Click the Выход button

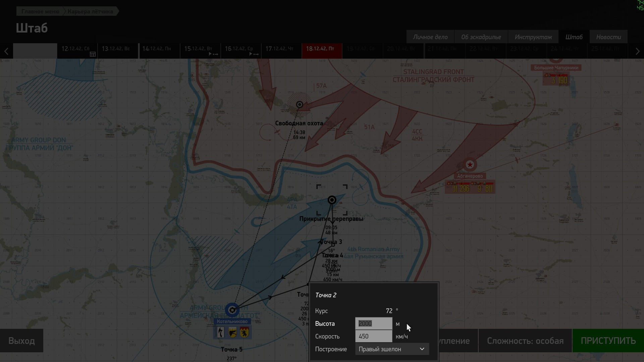point(21,341)
